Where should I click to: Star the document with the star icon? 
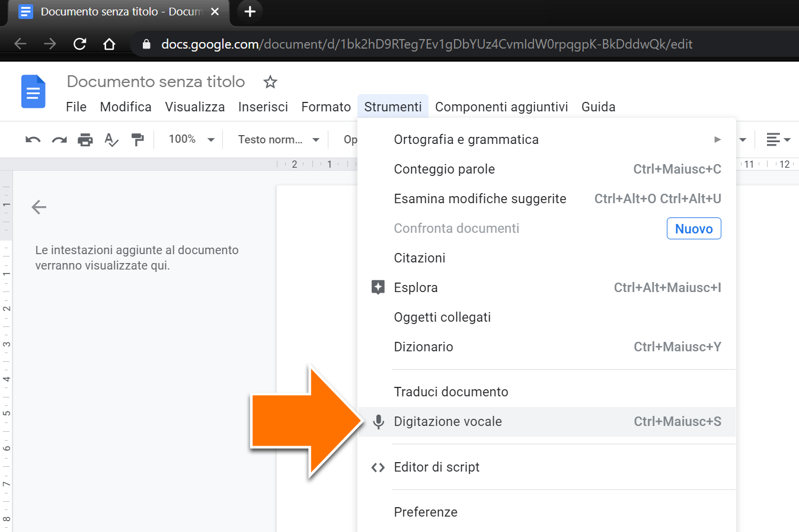coord(270,82)
